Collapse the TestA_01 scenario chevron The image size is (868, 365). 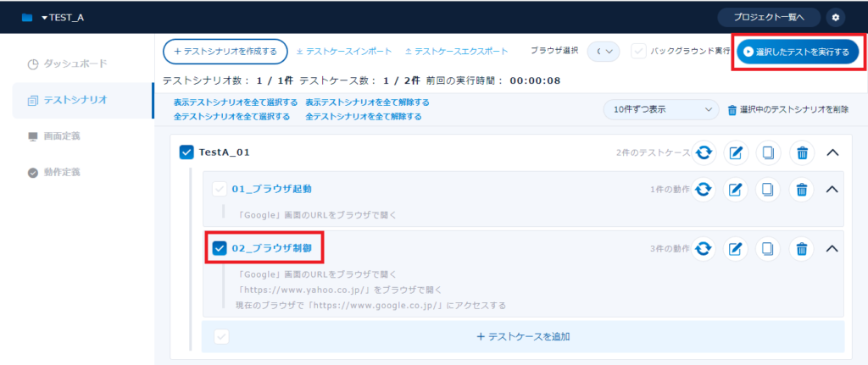pyautogui.click(x=832, y=152)
